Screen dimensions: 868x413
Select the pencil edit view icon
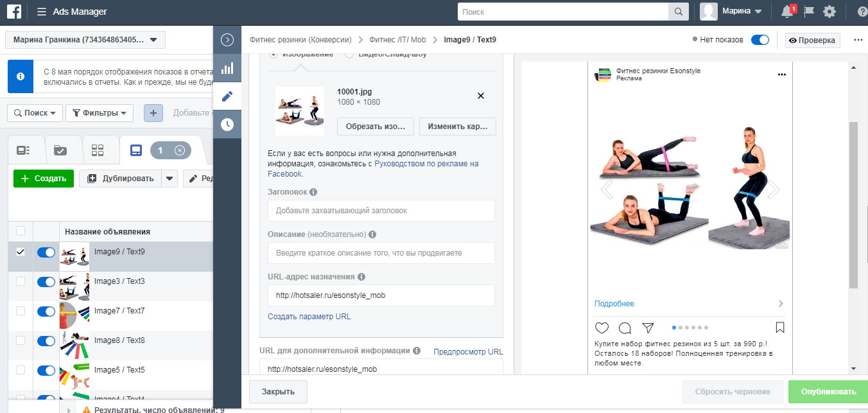(x=227, y=96)
